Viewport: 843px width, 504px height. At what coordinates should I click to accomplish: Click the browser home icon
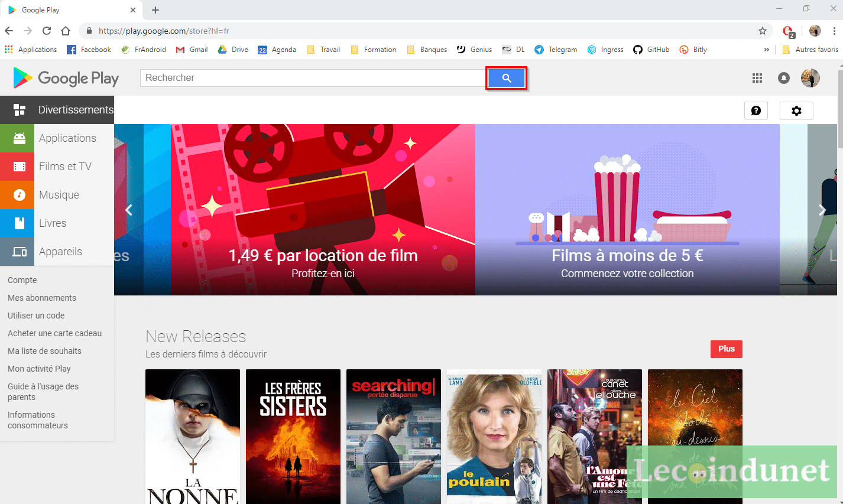pyautogui.click(x=66, y=31)
